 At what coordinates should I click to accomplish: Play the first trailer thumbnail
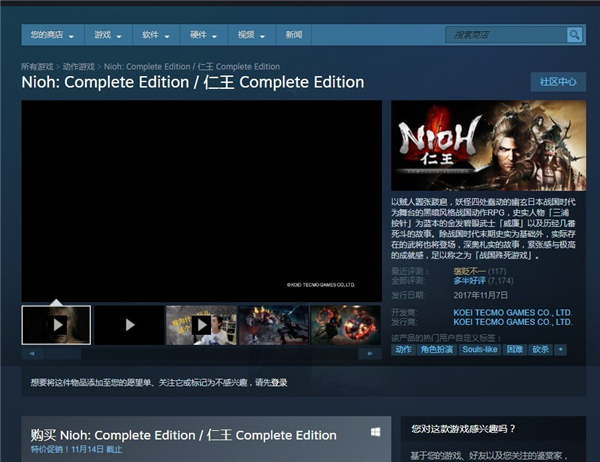point(56,325)
